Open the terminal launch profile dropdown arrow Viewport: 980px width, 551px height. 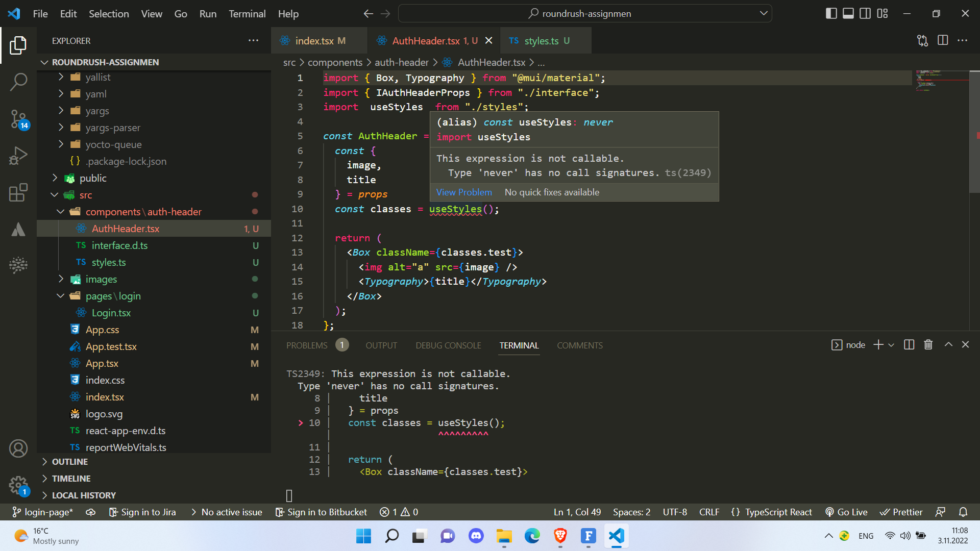[891, 345]
